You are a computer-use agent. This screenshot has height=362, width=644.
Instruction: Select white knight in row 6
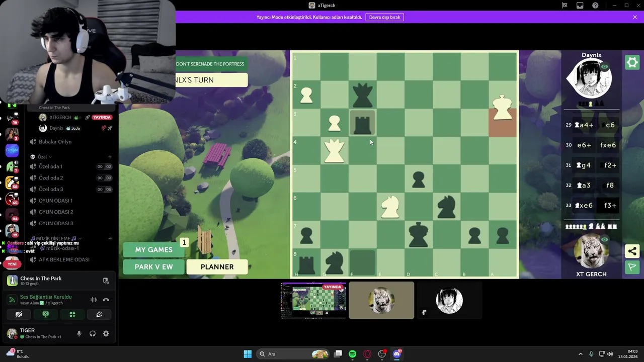click(390, 207)
